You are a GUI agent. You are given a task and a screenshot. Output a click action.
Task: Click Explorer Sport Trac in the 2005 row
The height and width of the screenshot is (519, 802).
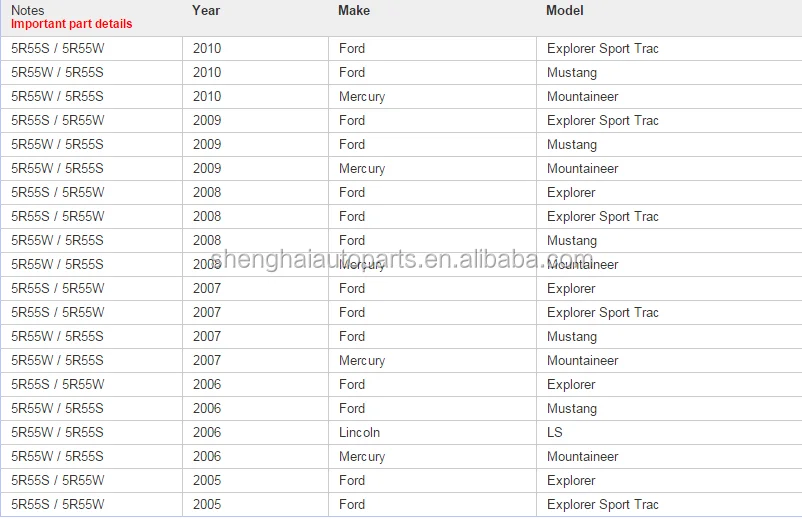pos(603,504)
